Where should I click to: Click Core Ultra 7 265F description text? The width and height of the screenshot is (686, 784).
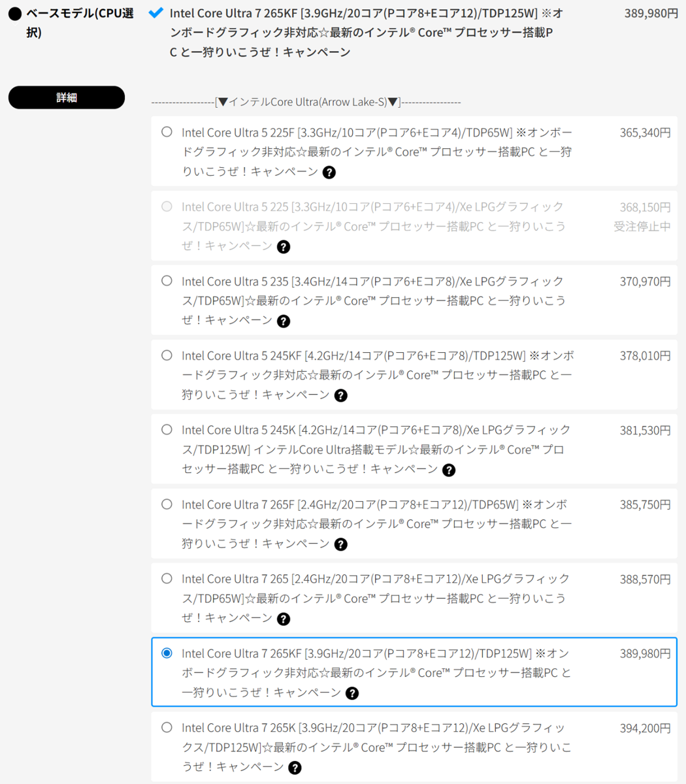coord(377,524)
